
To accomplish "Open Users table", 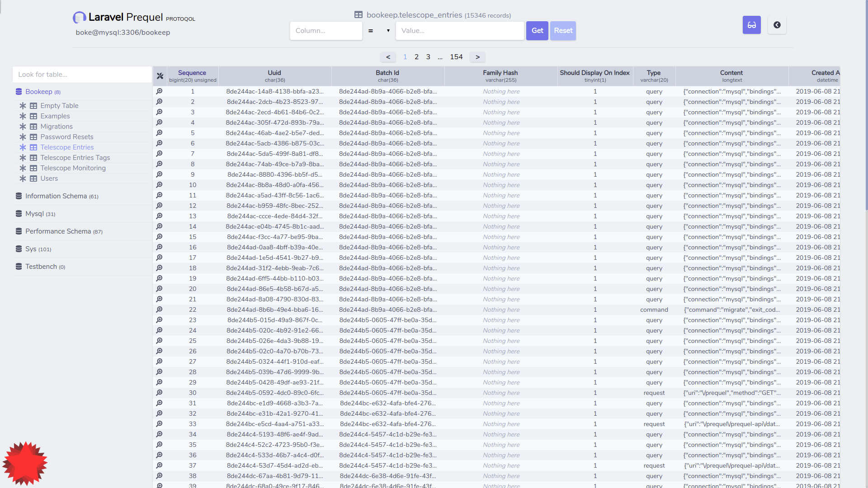I will 49,178.
